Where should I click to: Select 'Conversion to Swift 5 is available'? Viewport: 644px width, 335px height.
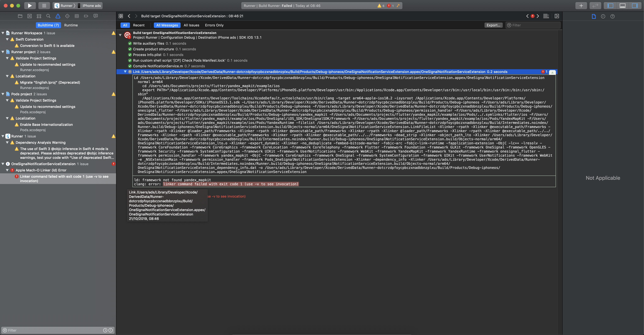(47, 45)
